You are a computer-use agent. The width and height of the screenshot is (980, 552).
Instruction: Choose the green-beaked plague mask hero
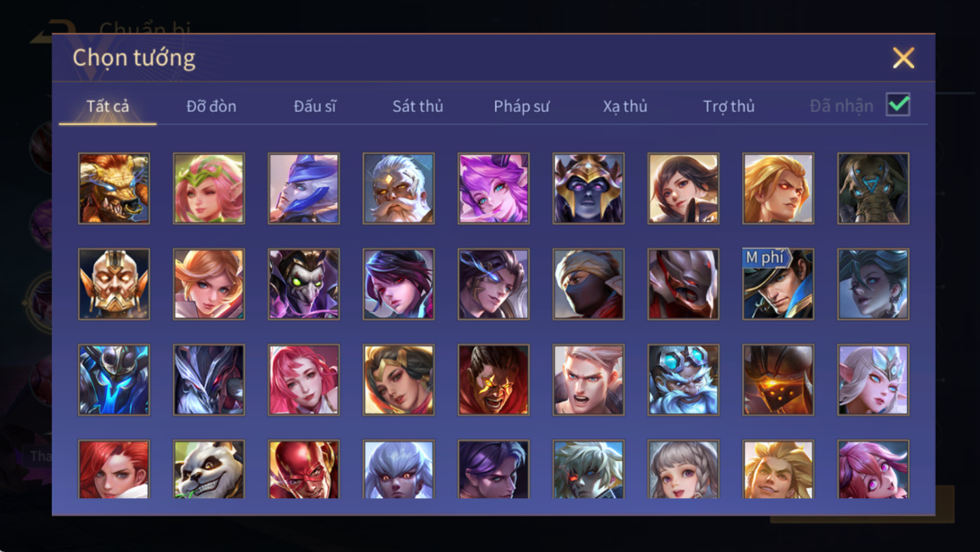(304, 283)
